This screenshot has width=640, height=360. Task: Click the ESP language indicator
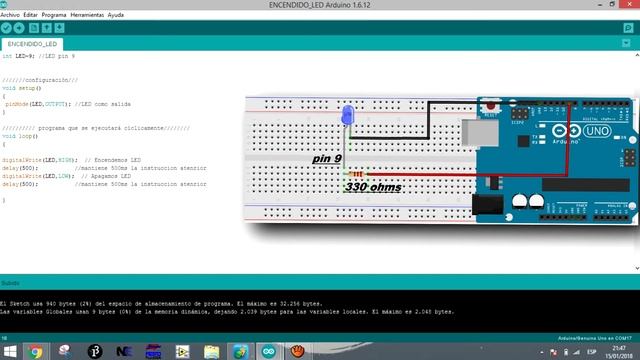click(x=591, y=352)
